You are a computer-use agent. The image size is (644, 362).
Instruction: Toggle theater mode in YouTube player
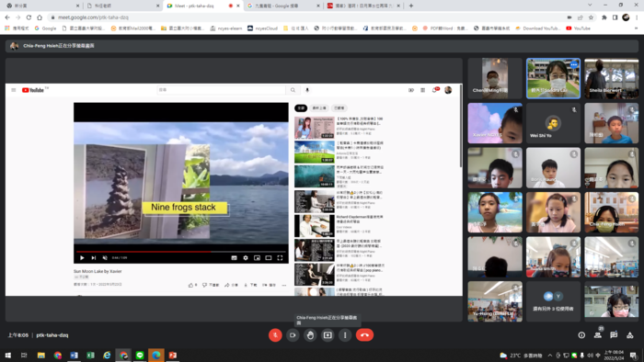[269, 258]
